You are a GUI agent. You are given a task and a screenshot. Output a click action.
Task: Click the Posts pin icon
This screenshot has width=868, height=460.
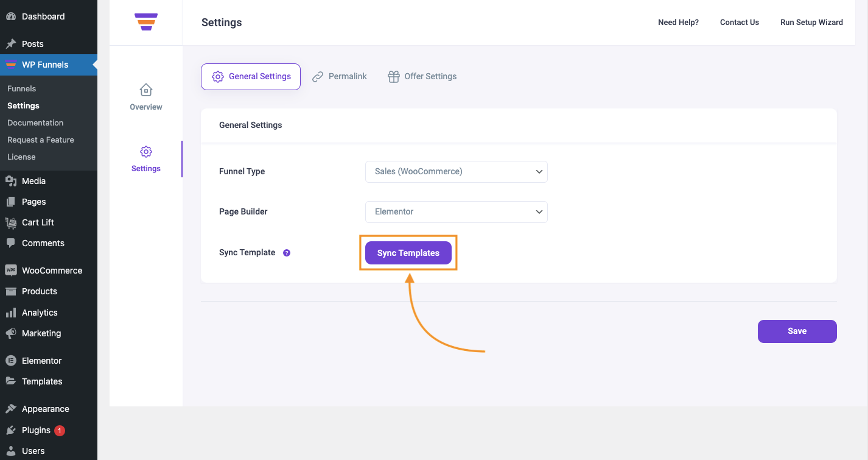coord(11,44)
